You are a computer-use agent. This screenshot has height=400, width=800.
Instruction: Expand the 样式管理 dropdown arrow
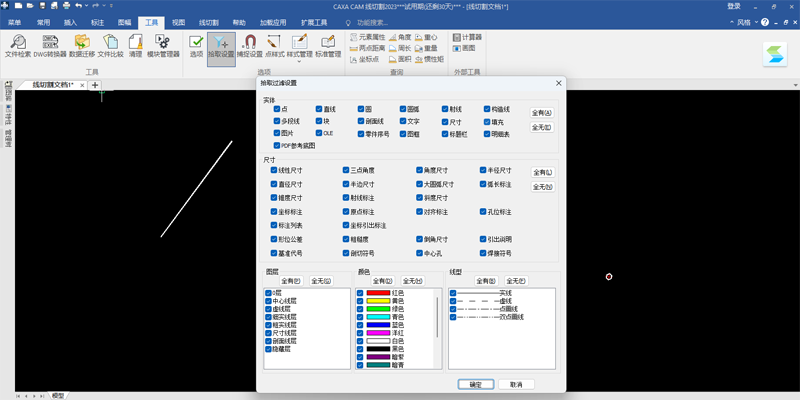click(299, 61)
